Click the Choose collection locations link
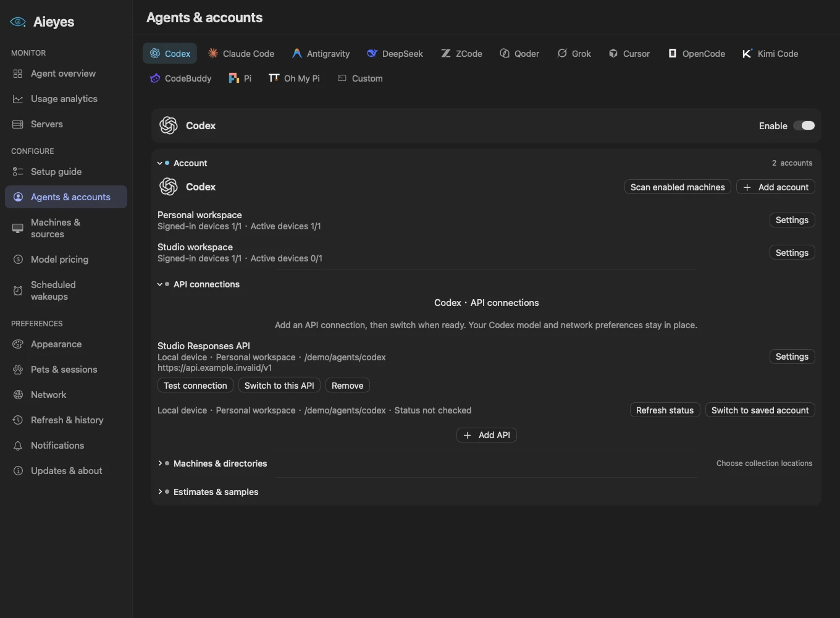Image resolution: width=840 pixels, height=618 pixels. [765, 463]
